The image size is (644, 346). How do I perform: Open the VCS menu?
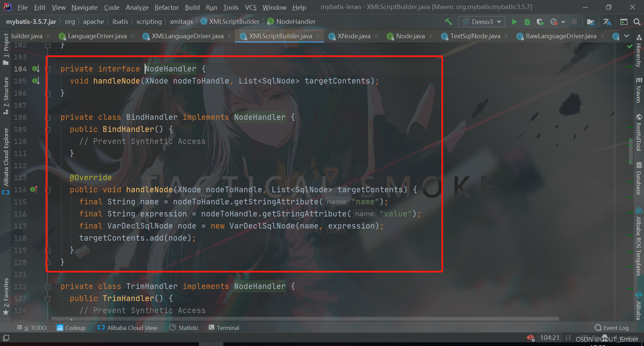tap(251, 7)
